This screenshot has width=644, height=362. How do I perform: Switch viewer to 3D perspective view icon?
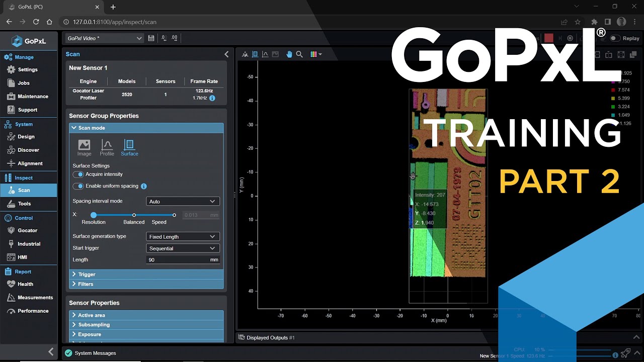[x=245, y=54]
